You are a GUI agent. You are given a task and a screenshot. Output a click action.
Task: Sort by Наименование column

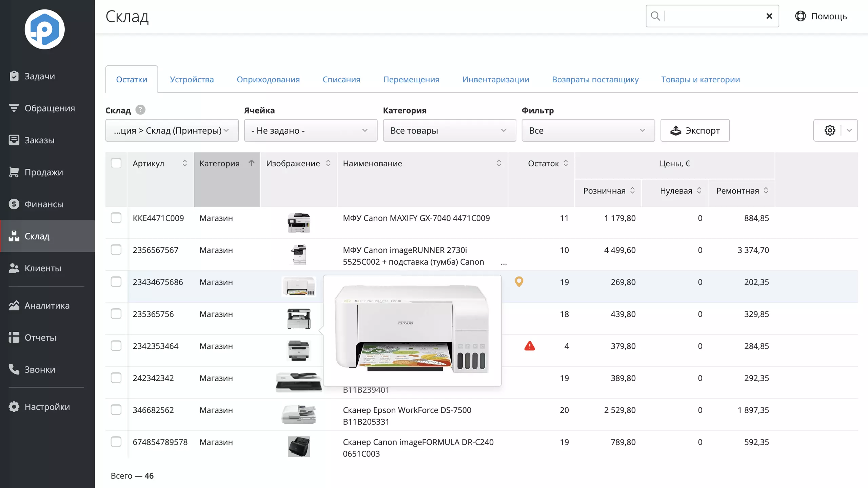(499, 163)
